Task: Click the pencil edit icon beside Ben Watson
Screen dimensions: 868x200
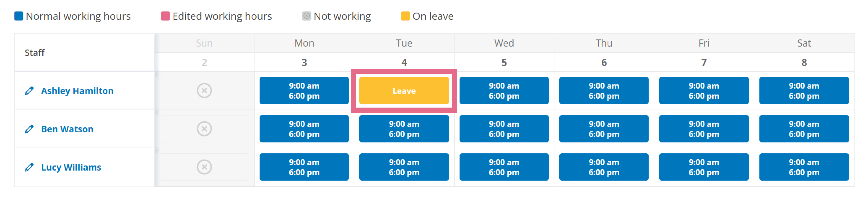Action: [29, 129]
